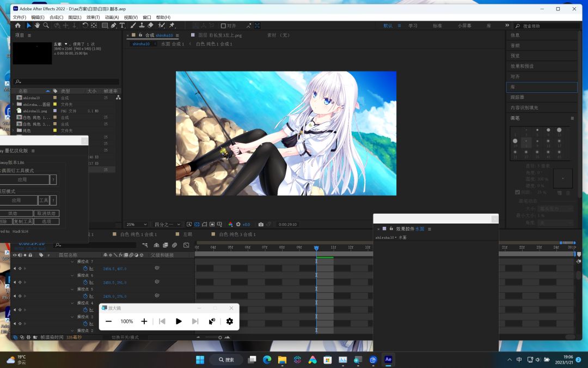Open the 效果(T) menu
Viewport: 588px width, 368px height.
93,17
